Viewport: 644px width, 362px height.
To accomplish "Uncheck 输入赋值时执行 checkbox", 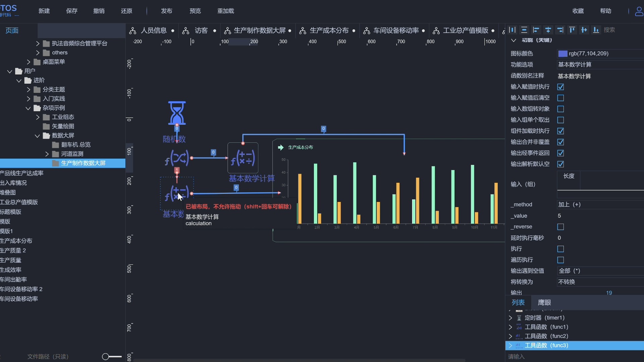I will tap(560, 87).
